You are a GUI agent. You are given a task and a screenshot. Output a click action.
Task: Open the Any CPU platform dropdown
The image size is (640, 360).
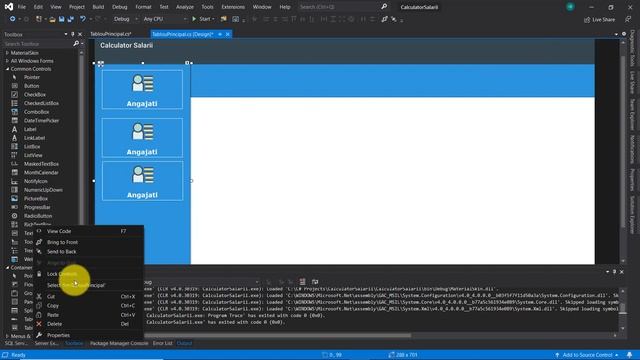(x=165, y=19)
